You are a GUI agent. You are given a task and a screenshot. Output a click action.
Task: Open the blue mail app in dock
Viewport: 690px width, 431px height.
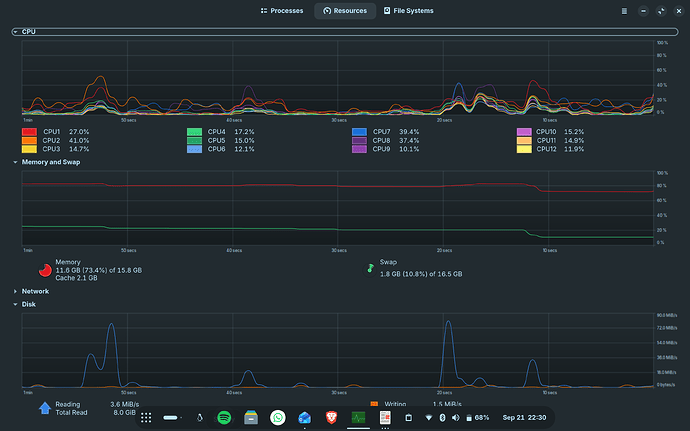(x=305, y=417)
